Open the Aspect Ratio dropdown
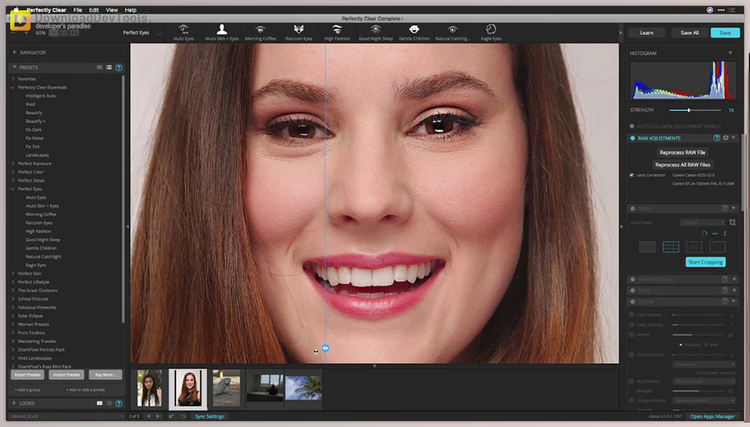The height and width of the screenshot is (427, 750). 702,222
